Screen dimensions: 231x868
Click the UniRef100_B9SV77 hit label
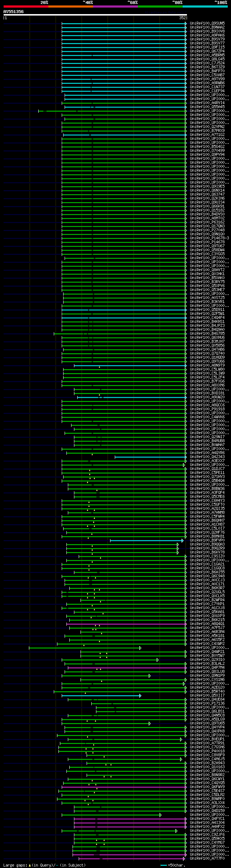pyautogui.click(x=207, y=43)
